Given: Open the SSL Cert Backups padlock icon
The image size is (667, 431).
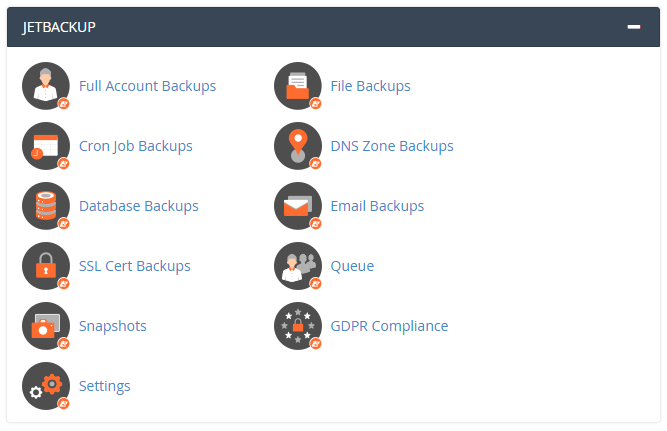Looking at the screenshot, I should 46,266.
